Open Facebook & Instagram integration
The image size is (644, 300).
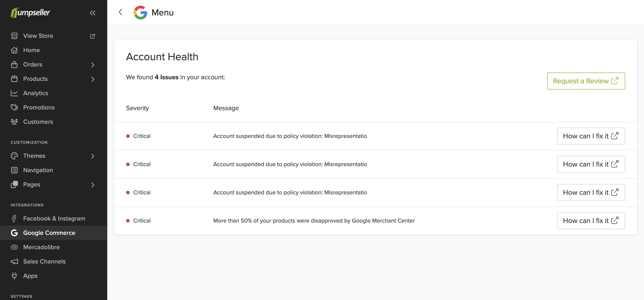54,219
